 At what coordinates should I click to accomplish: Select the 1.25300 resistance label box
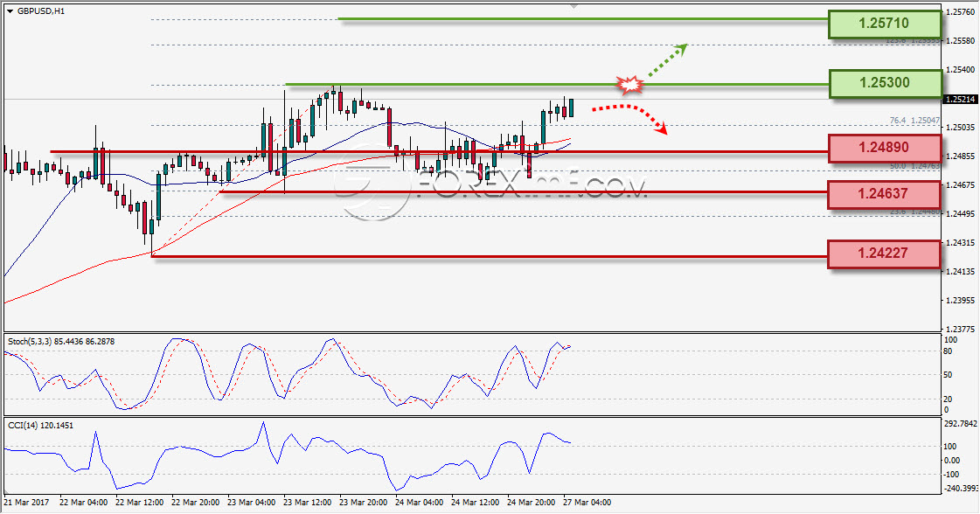coord(885,83)
